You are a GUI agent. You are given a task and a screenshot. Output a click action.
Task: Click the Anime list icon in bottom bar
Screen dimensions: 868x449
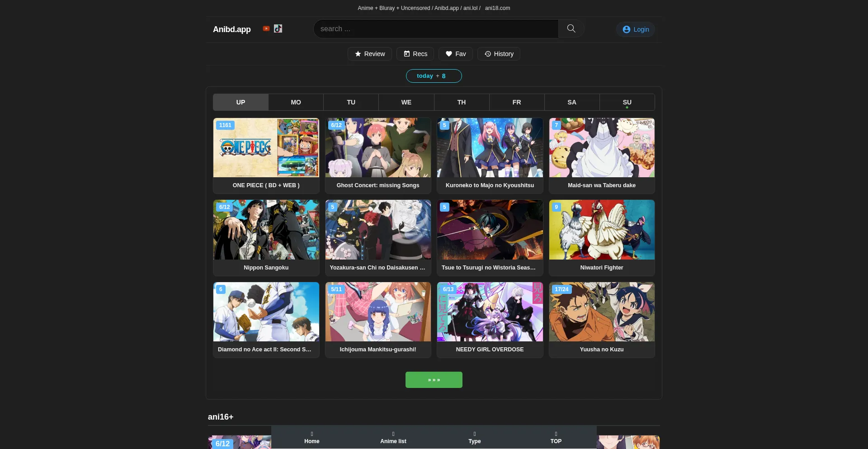pyautogui.click(x=393, y=434)
